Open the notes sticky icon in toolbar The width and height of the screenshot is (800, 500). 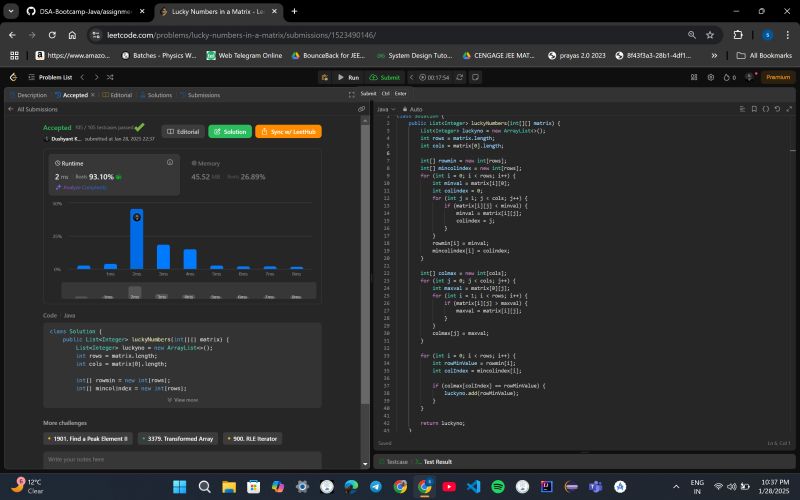[476, 78]
